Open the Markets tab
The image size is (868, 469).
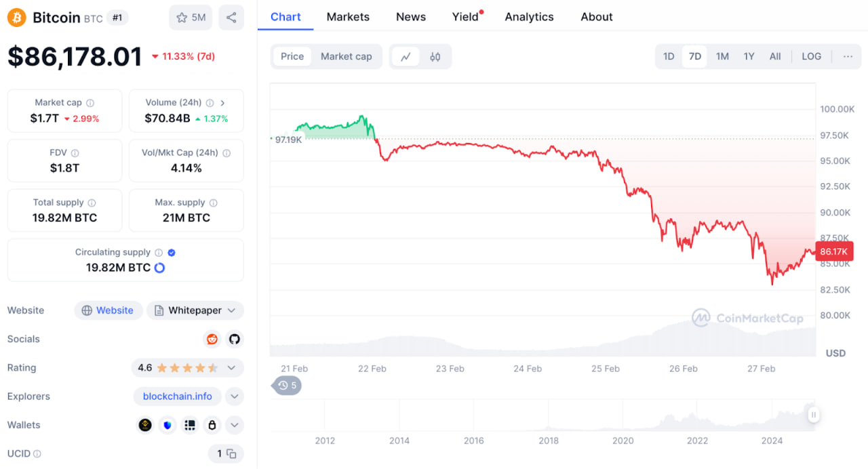click(348, 17)
